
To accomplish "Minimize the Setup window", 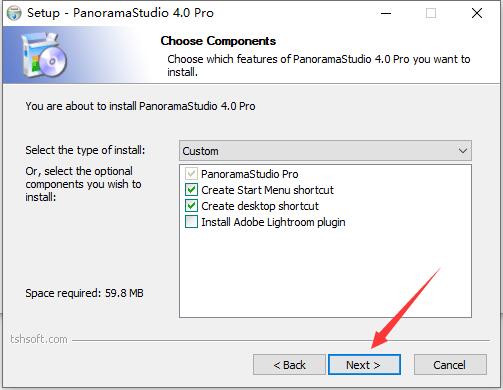I will 386,13.
